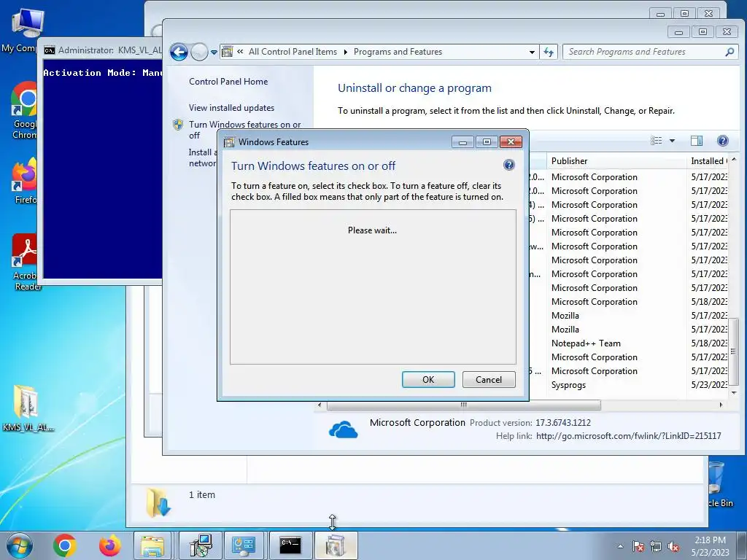Sort by the Publisher column header
The image size is (747, 560).
pos(616,161)
